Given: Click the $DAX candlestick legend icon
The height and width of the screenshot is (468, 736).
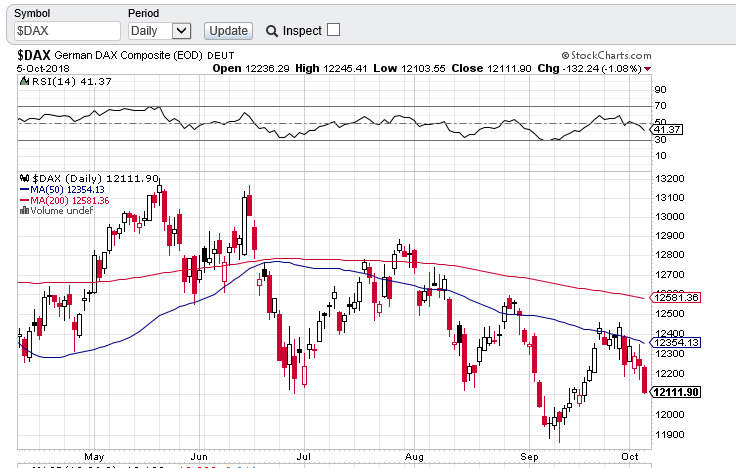Looking at the screenshot, I should pos(24,178).
